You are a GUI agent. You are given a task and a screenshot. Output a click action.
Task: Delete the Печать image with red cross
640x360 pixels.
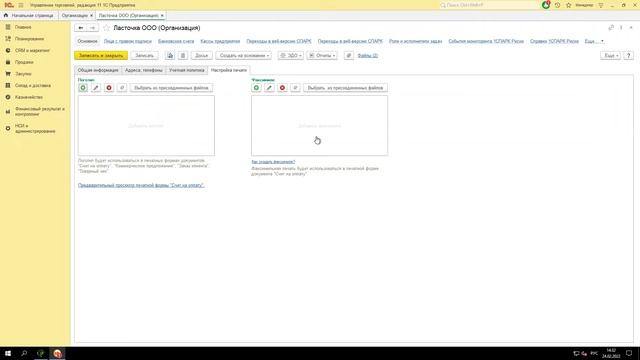point(109,88)
